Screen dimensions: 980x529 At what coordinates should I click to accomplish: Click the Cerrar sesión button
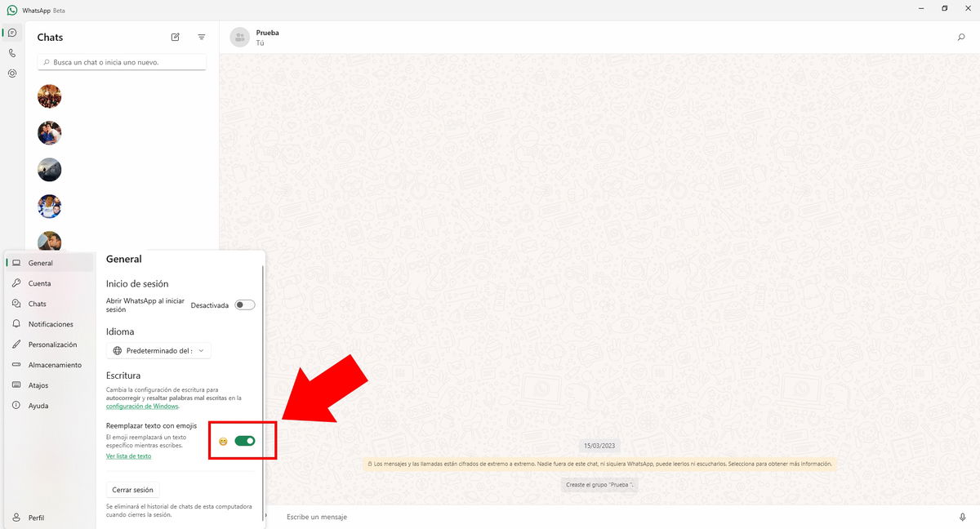pos(132,489)
